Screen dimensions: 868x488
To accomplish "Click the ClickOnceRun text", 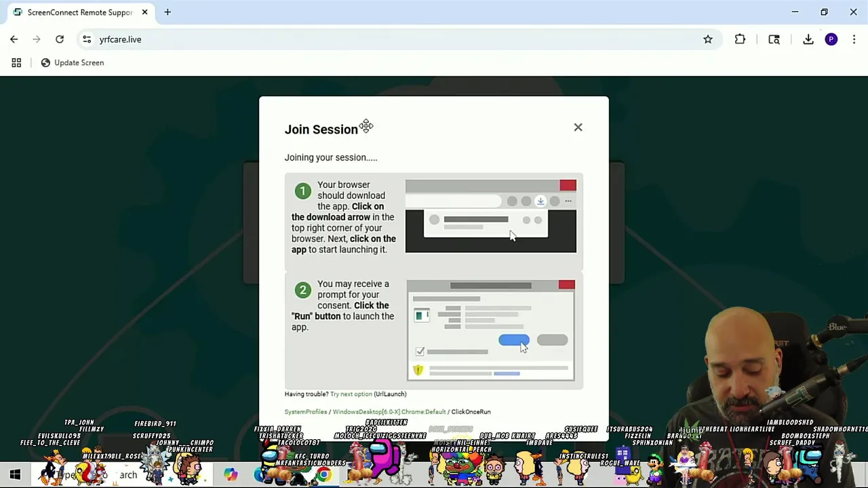I will pyautogui.click(x=471, y=411).
